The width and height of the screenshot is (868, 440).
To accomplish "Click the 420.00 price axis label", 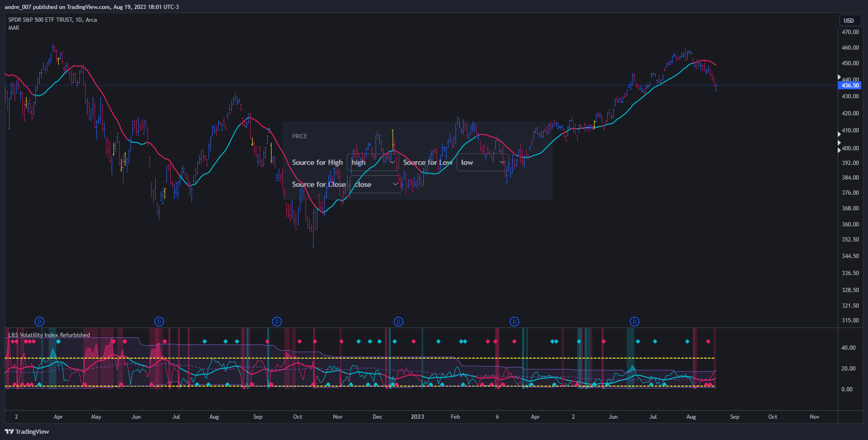I will pyautogui.click(x=850, y=113).
